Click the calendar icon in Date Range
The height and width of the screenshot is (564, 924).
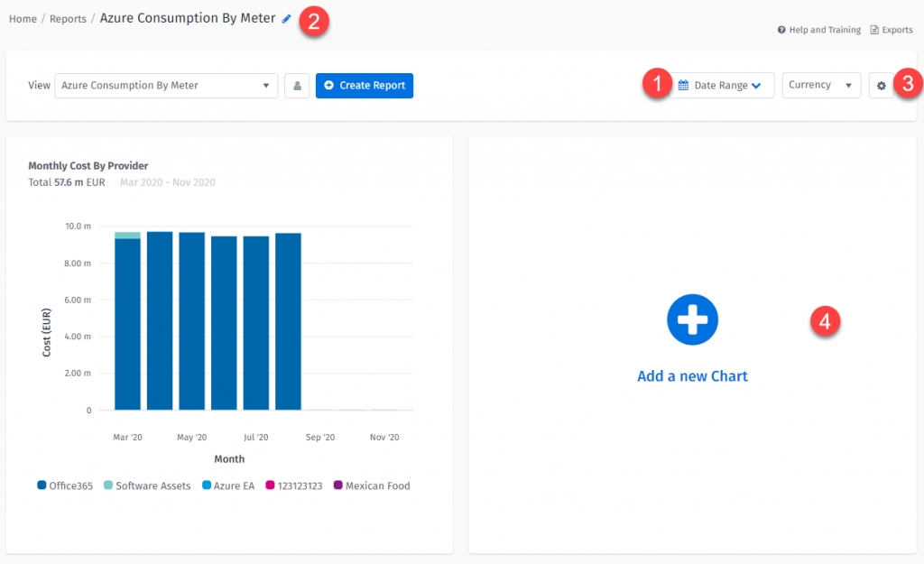click(683, 86)
